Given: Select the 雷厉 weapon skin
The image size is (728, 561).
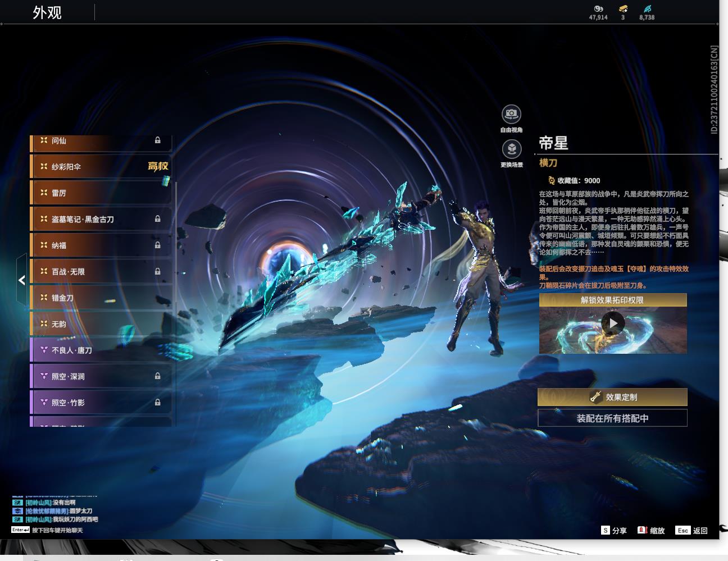Looking at the screenshot, I should (101, 193).
